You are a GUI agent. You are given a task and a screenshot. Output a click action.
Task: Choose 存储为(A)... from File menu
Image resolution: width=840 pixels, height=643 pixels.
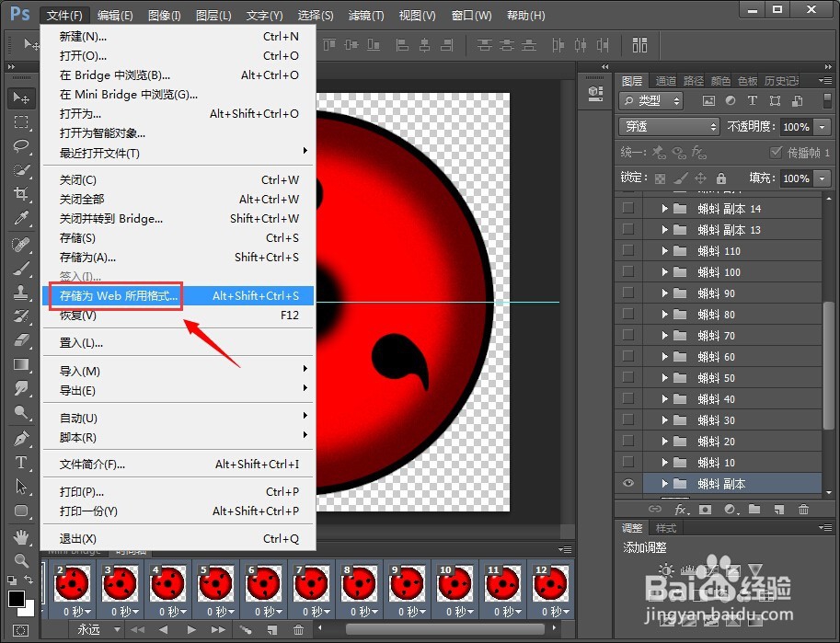click(178, 258)
